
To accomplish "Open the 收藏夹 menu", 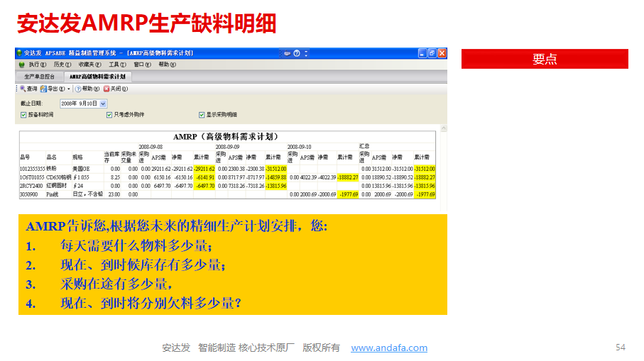I will tap(89, 65).
